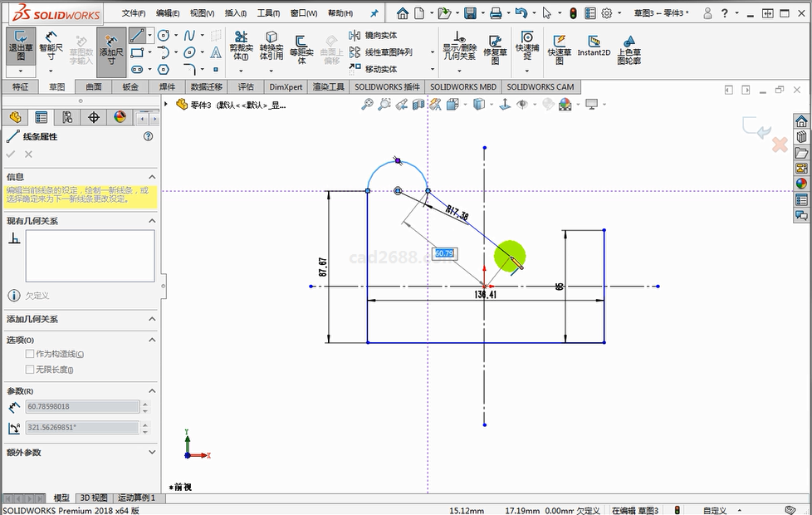
Task: Click Zoom to Fit magnifier in view toolbar
Action: click(x=367, y=105)
